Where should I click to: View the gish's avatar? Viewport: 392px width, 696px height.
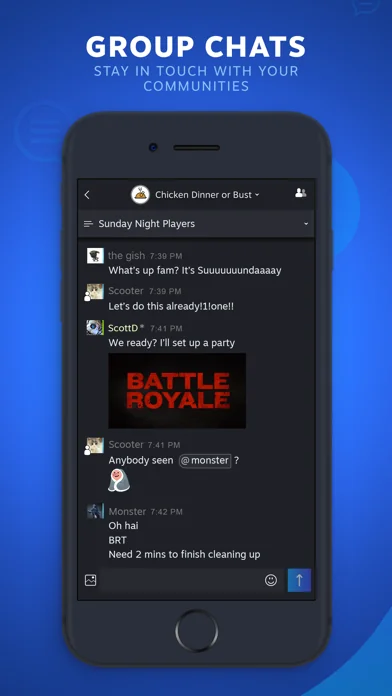point(95,256)
